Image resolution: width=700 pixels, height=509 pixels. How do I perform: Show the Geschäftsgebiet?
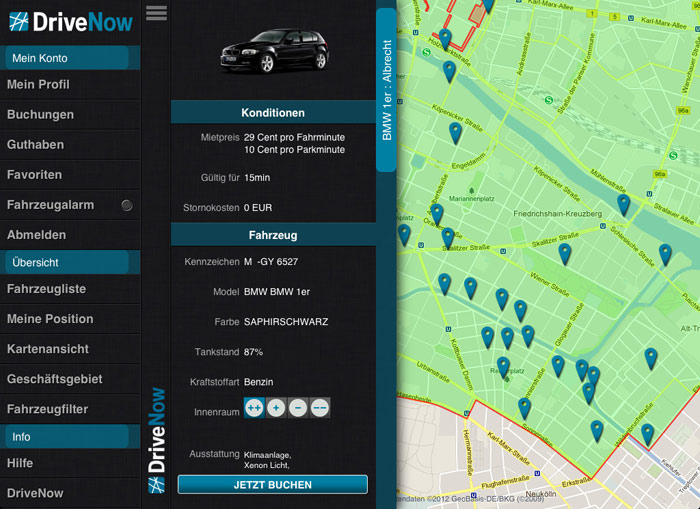click(x=70, y=379)
